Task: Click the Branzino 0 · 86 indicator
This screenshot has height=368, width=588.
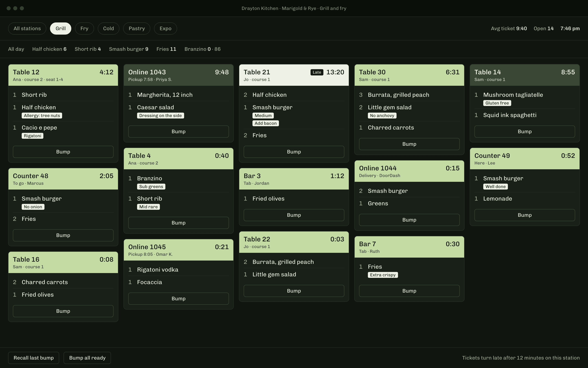Action: pyautogui.click(x=202, y=49)
